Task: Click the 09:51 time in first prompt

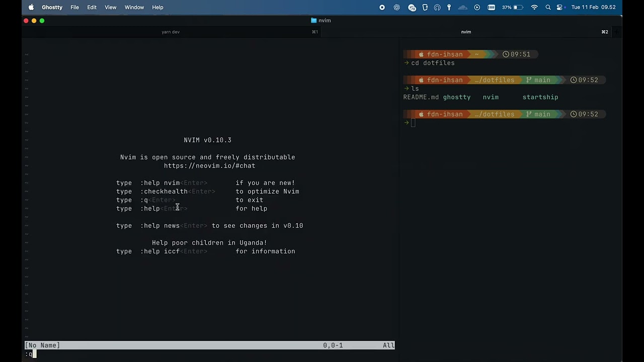Action: coord(520,54)
